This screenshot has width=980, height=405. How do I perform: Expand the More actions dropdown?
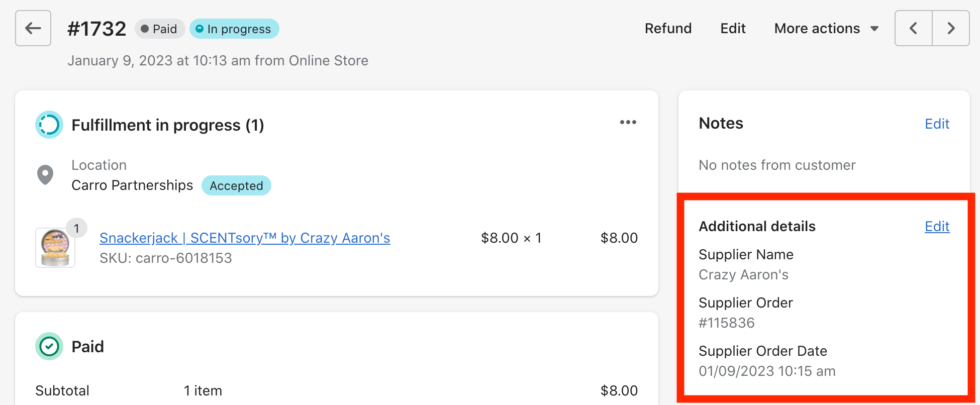[x=826, y=29]
